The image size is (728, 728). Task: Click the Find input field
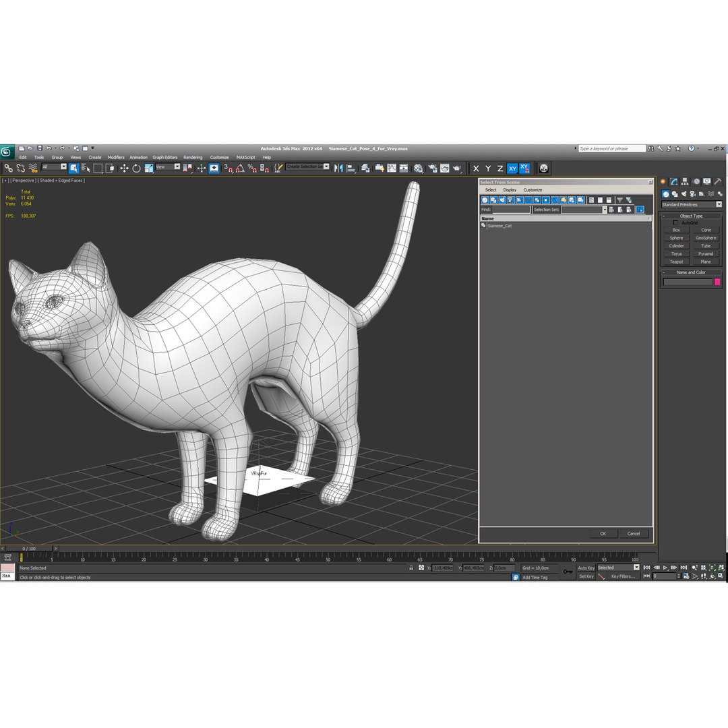tap(511, 210)
